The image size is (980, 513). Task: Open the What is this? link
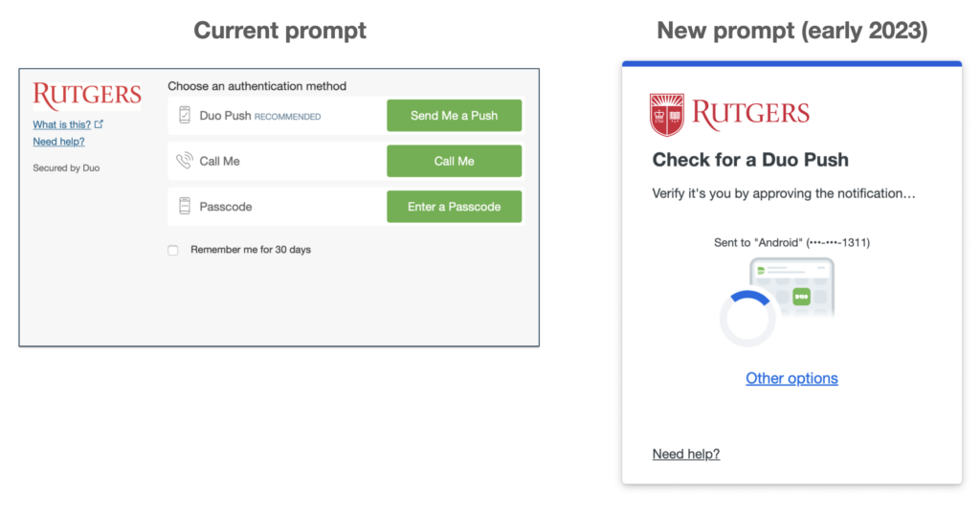point(62,124)
